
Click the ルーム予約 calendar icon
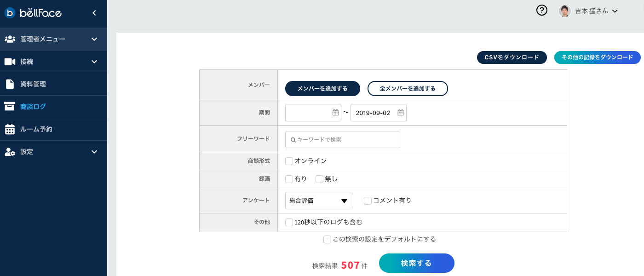point(10,129)
